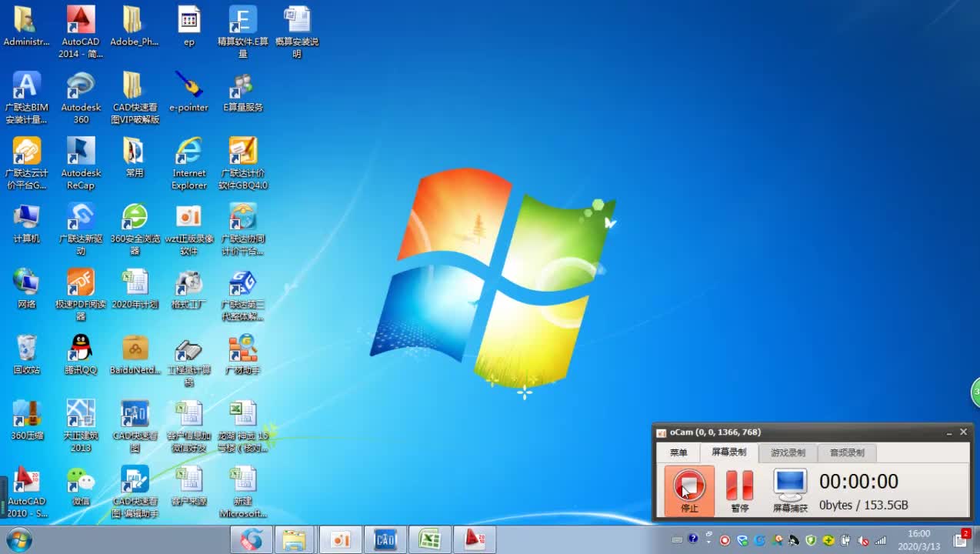The width and height of the screenshot is (980, 554).
Task: Open the e-pointer desktop icon
Action: tap(189, 92)
